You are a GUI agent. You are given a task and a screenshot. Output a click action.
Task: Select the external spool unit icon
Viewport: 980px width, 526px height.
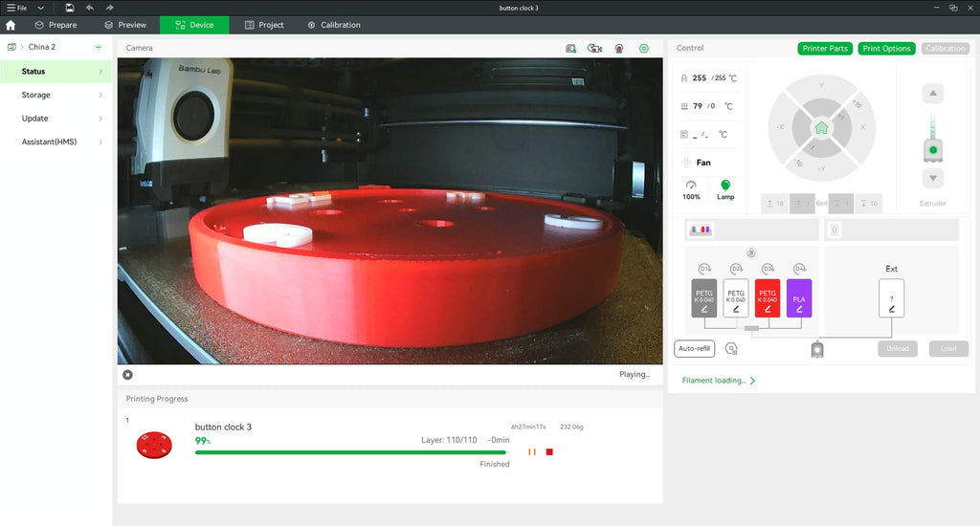[x=834, y=230]
